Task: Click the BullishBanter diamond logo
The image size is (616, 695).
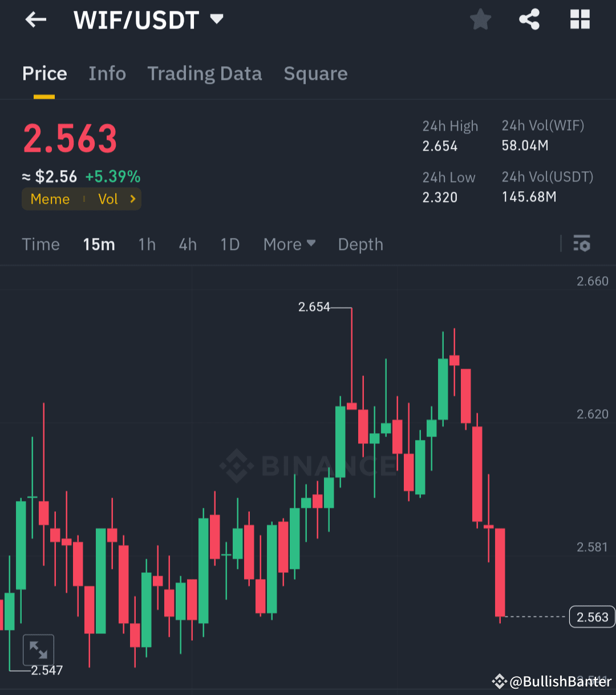Action: (x=499, y=681)
